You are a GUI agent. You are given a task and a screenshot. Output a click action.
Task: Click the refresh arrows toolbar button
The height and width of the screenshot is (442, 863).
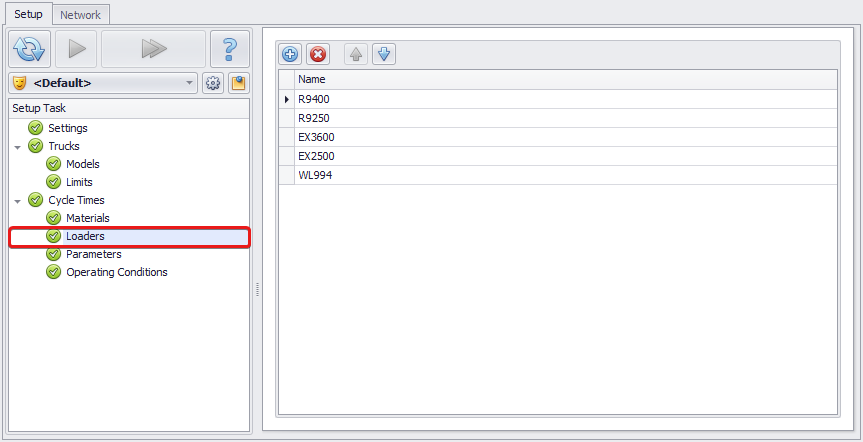(30, 49)
